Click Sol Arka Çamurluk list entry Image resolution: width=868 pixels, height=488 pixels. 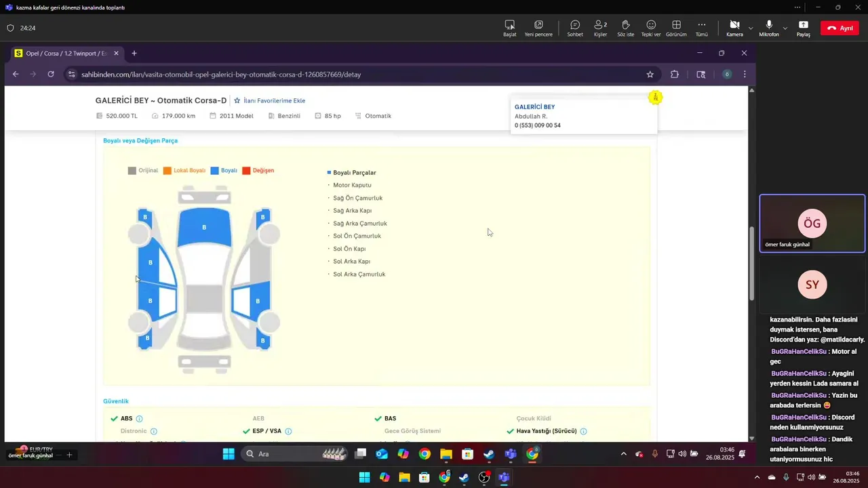pyautogui.click(x=359, y=274)
